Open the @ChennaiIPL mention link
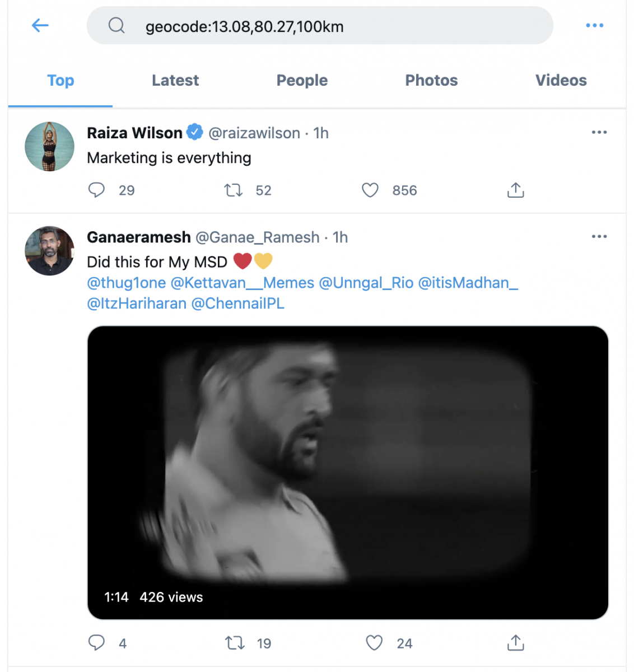The width and height of the screenshot is (634, 672). click(x=238, y=304)
